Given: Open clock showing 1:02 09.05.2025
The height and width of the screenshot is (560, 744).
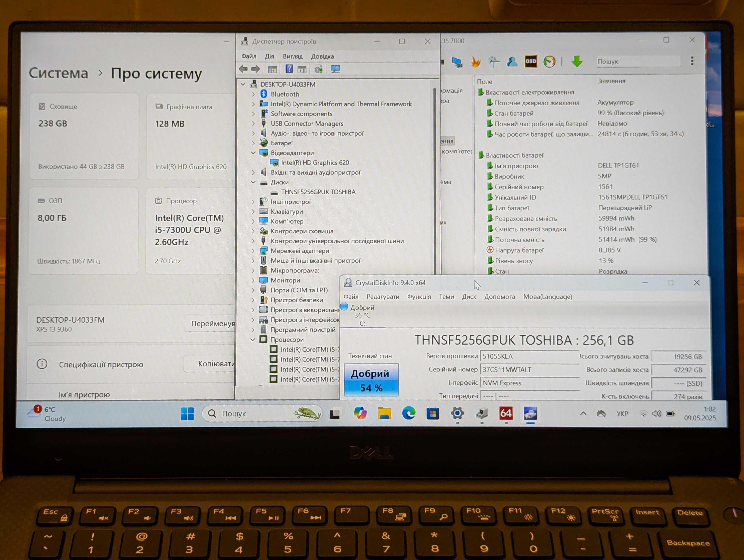Looking at the screenshot, I should 700,414.
